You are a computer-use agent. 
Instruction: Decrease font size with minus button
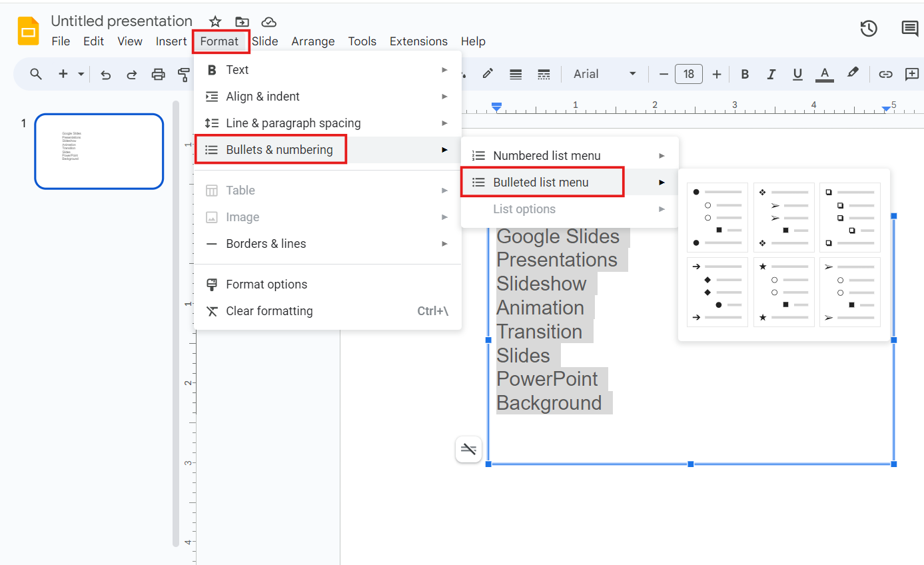[x=664, y=74]
